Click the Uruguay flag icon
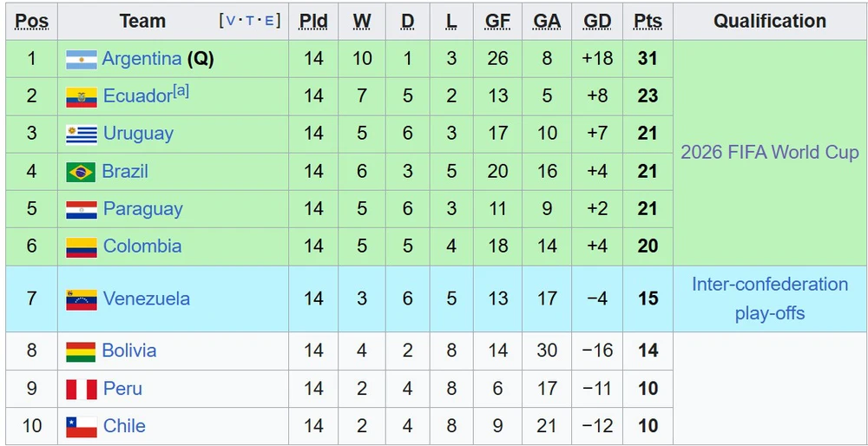Screen dimensions: 868x446 click(82, 134)
